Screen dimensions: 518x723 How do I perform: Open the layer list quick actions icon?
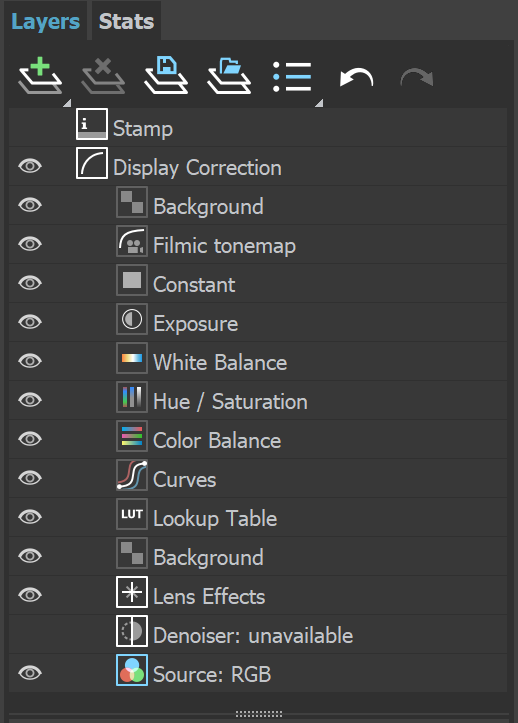292,77
